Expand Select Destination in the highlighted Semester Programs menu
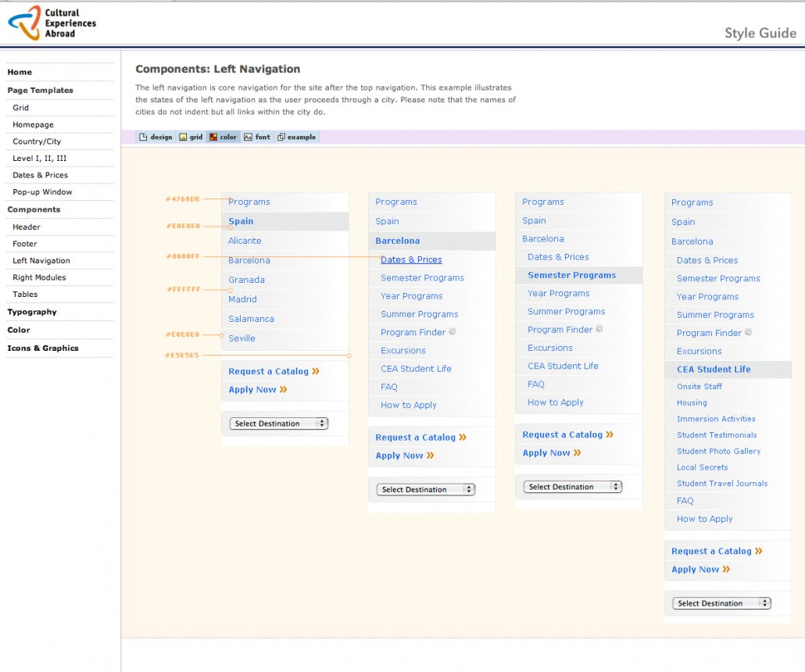 pyautogui.click(x=572, y=487)
